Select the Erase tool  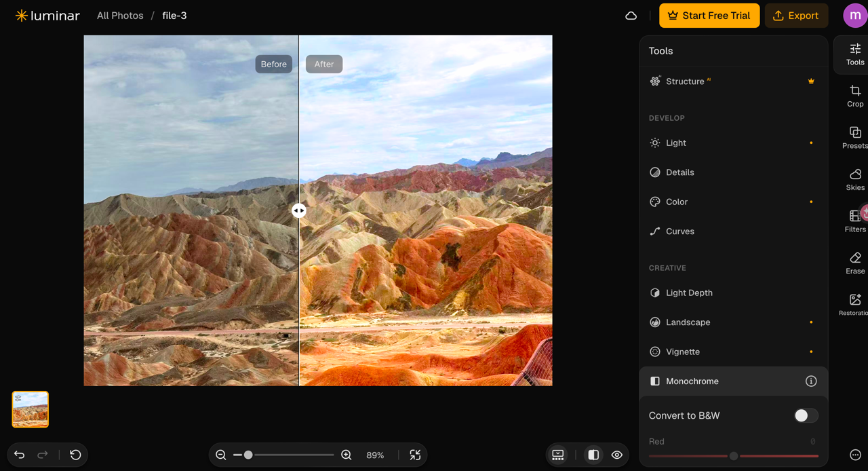click(x=855, y=263)
